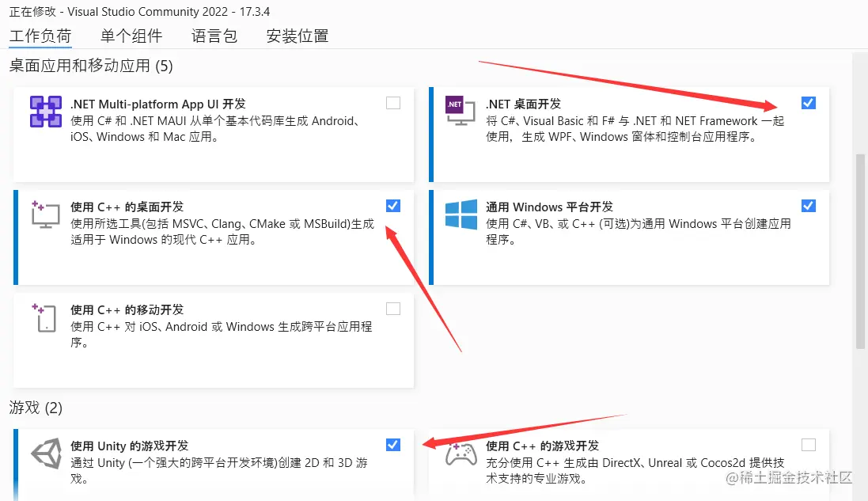Viewport: 868px width, 501px height.
Task: Click the 游戏 (2) section heading
Action: click(36, 408)
